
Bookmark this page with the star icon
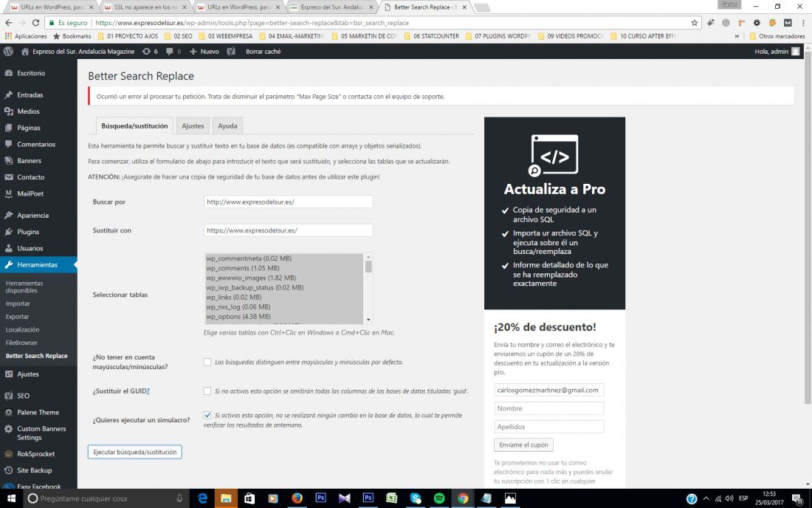[695, 23]
